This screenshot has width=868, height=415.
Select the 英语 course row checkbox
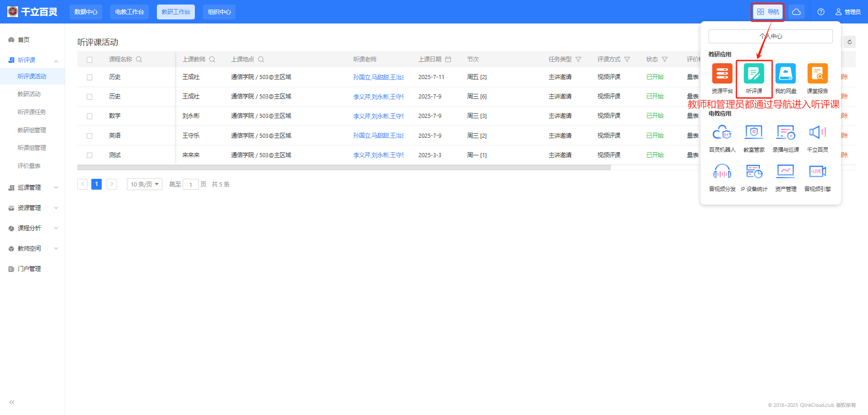(90, 136)
